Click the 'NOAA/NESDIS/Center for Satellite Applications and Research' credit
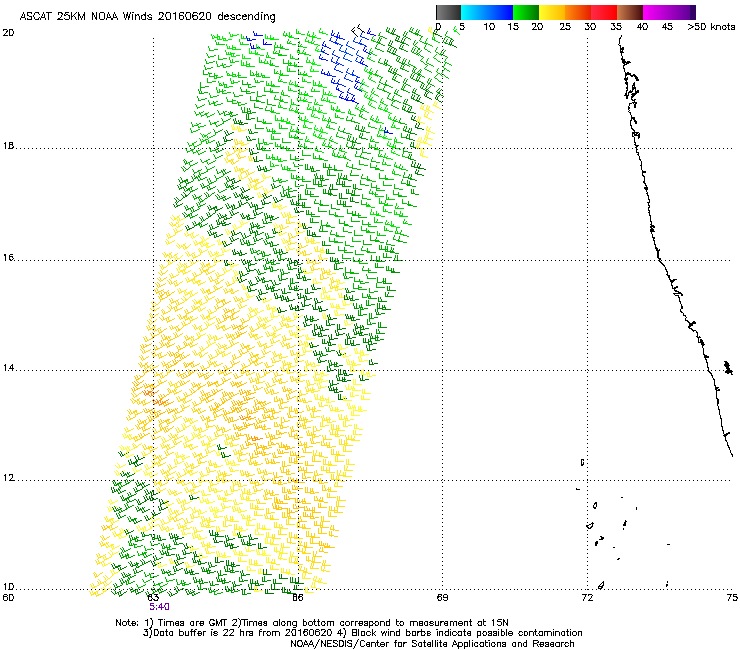 [x=432, y=644]
